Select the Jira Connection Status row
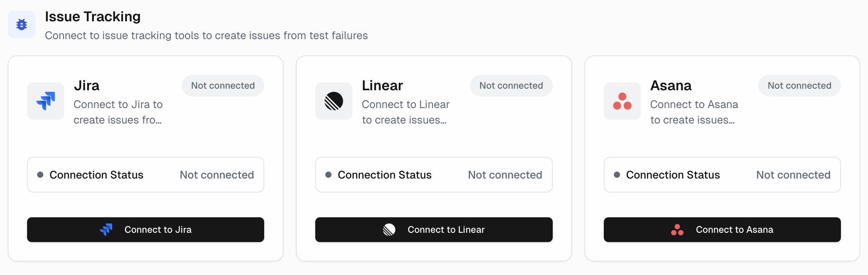 tap(145, 175)
